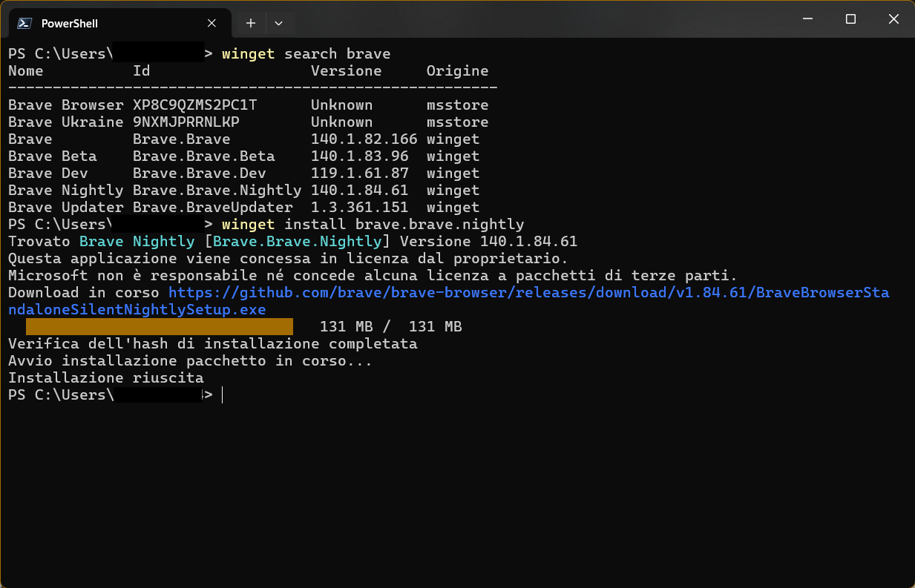Click the Brave.Brave.Nightly Id in results table

pyautogui.click(x=217, y=191)
